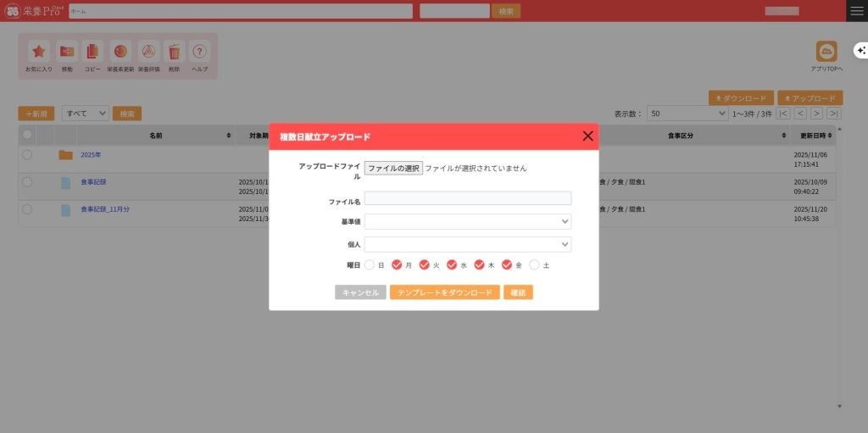Screen dimensions: 868x433
Task: Open the 表示数 50 dropdown
Action: 687,114
